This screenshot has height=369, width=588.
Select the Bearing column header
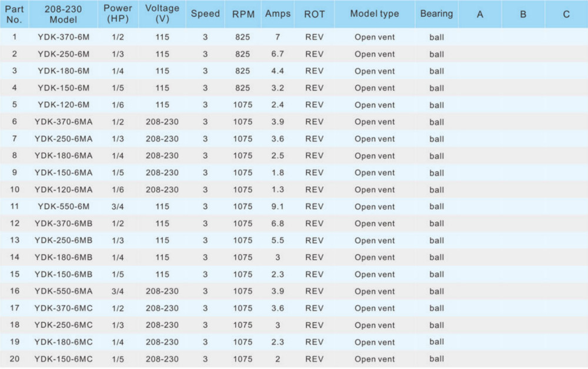436,14
